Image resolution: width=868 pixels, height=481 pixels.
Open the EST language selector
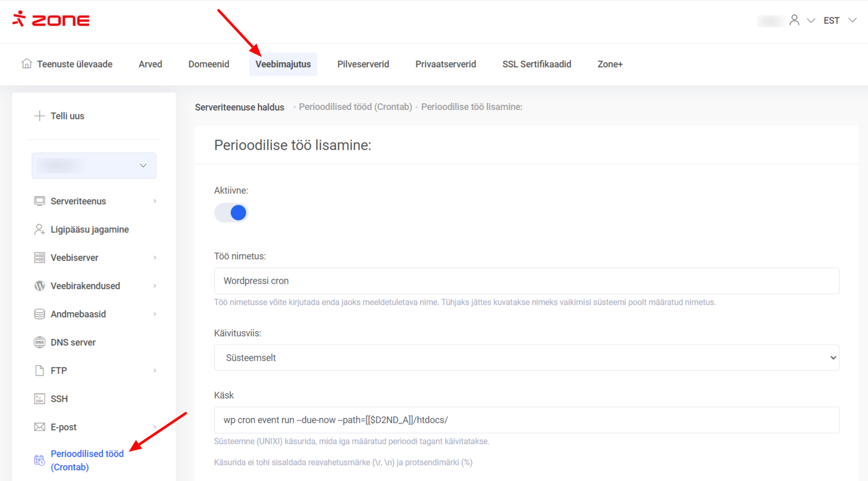(840, 21)
